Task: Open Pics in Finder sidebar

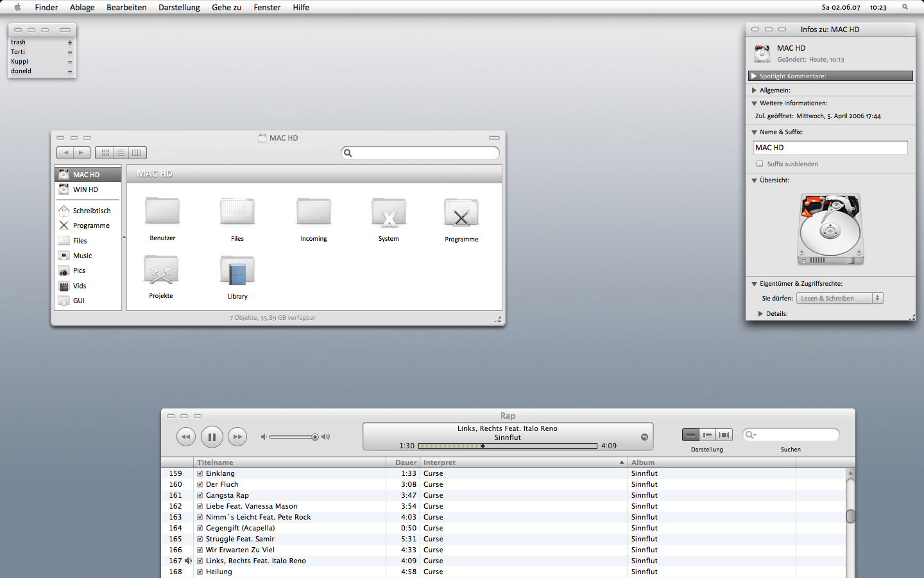Action: [88, 270]
